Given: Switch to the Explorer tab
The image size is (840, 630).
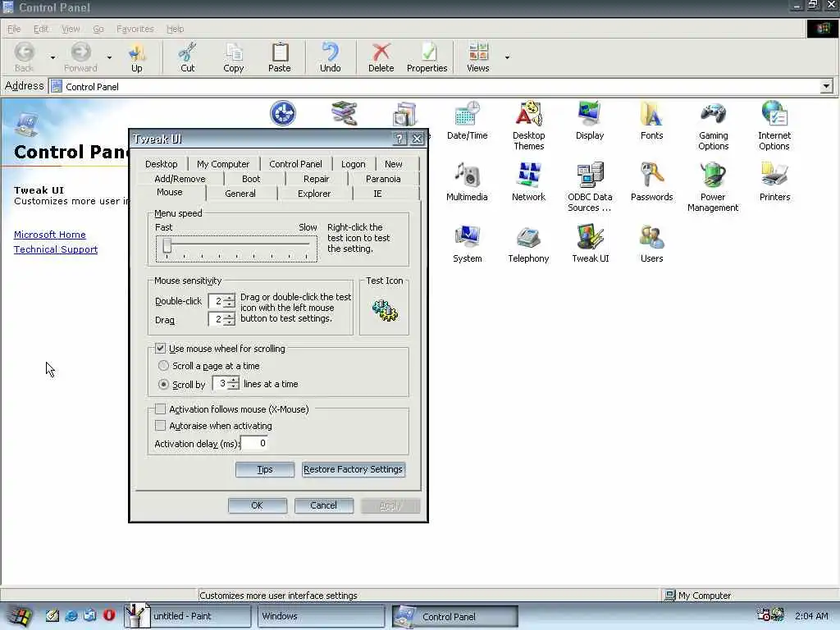Looking at the screenshot, I should (x=314, y=194).
